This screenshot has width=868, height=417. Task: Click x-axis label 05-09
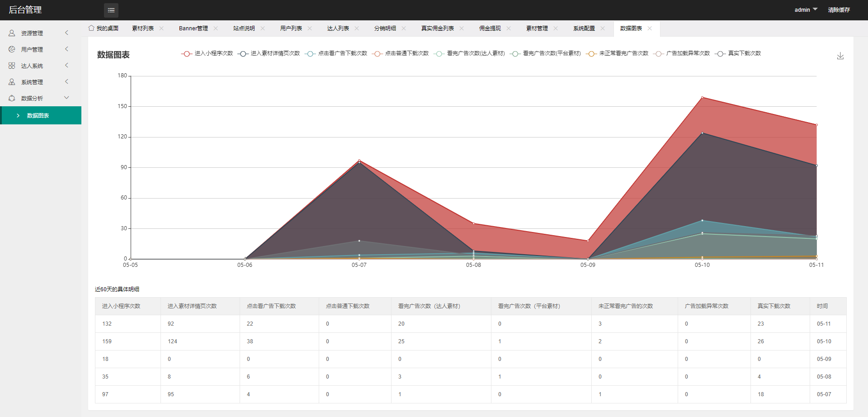click(588, 265)
